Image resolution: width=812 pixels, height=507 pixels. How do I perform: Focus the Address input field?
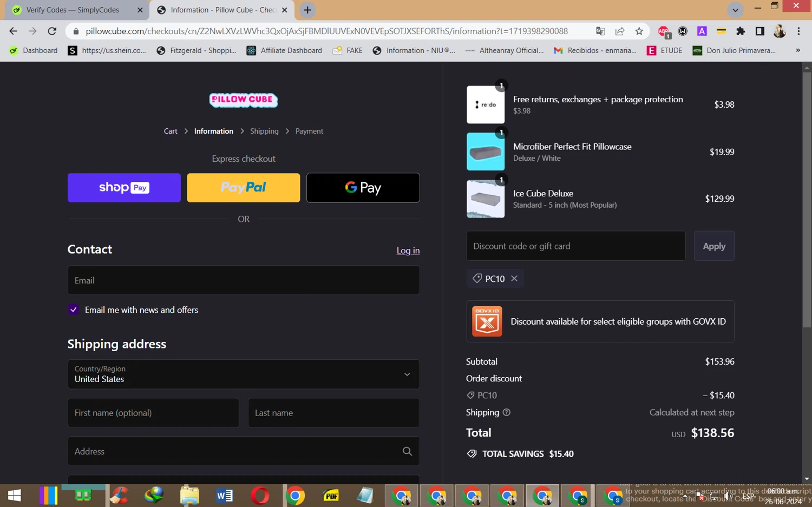244,451
